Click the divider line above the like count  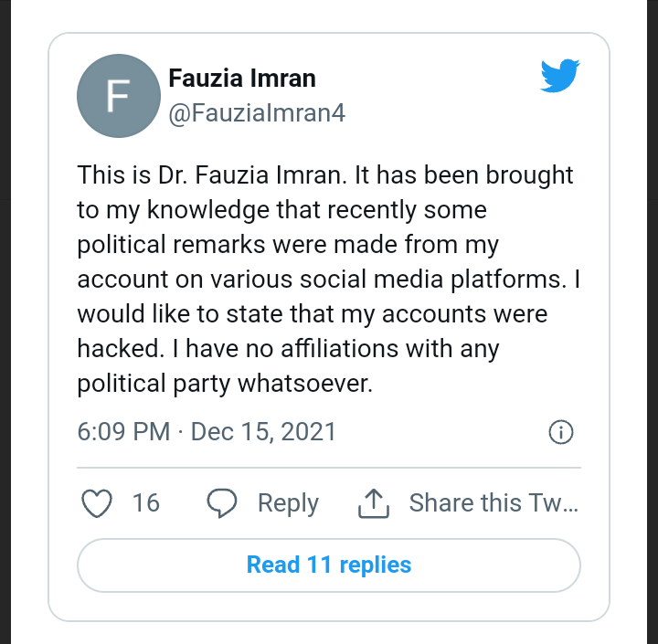(329, 468)
